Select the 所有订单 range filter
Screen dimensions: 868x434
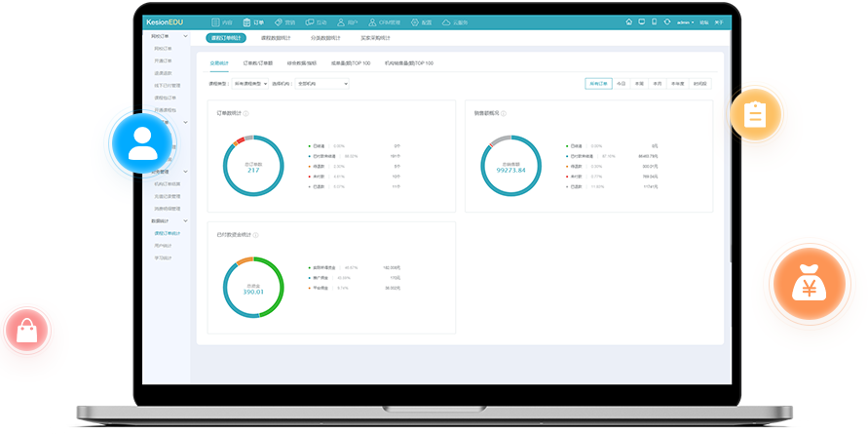coord(598,84)
